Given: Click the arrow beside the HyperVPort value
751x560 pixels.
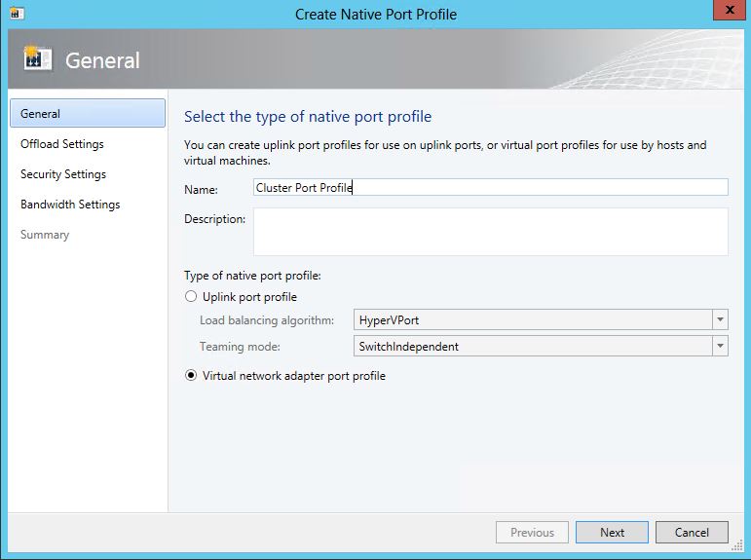Looking at the screenshot, I should point(720,320).
